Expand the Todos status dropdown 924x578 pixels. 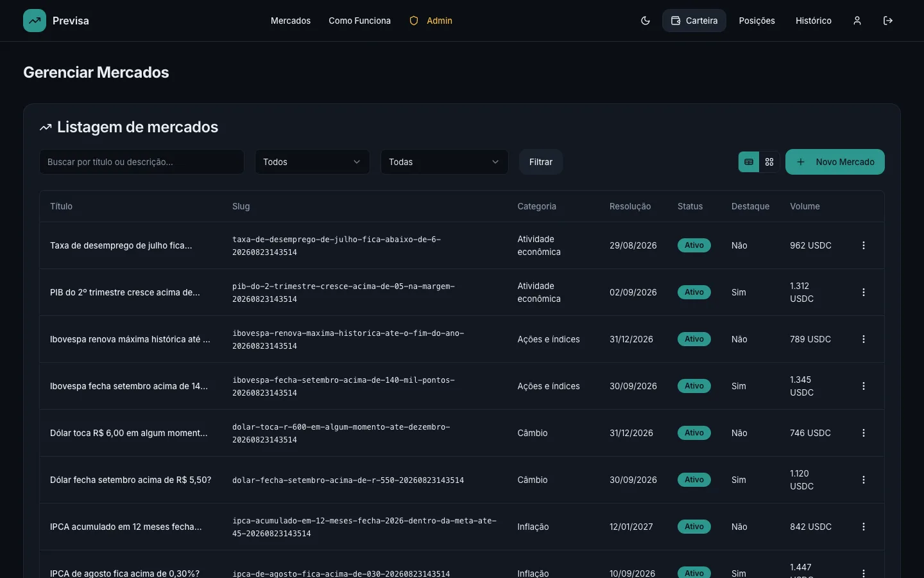(312, 162)
